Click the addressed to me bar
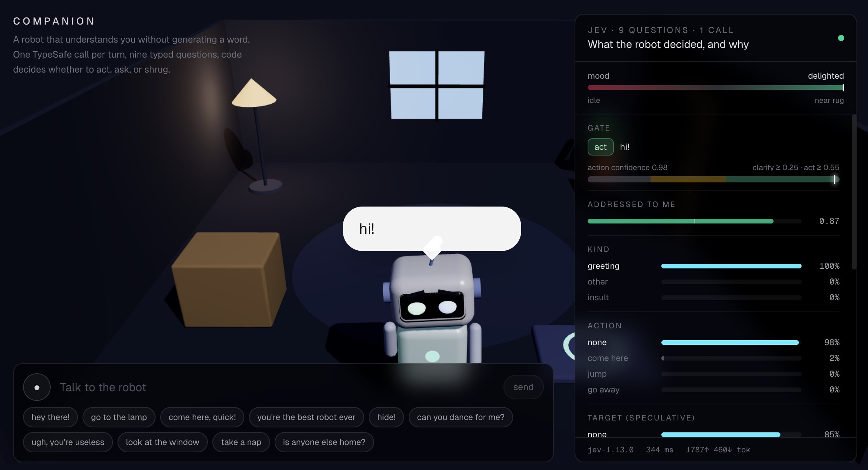This screenshot has height=470, width=868. coord(694,221)
